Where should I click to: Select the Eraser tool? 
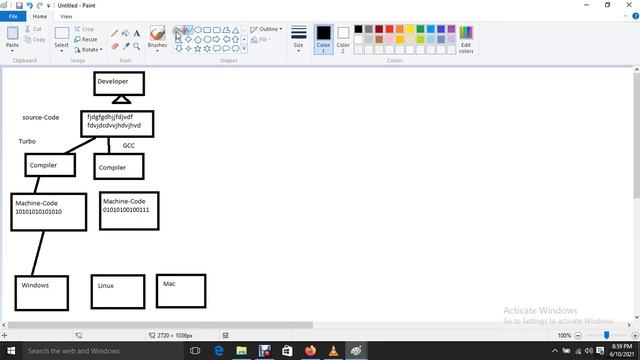115,46
